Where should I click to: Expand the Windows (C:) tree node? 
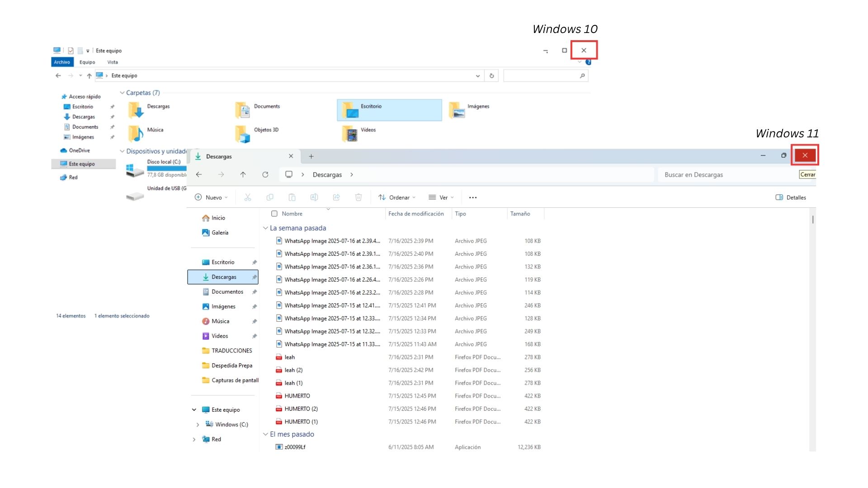[x=198, y=425]
